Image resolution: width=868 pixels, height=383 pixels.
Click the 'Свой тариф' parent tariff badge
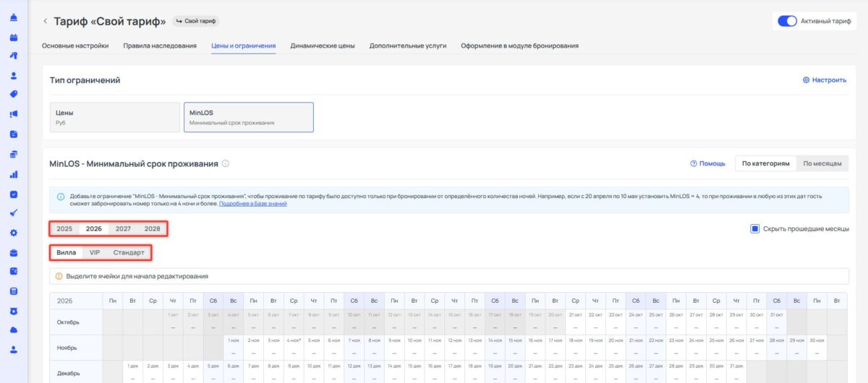point(196,21)
